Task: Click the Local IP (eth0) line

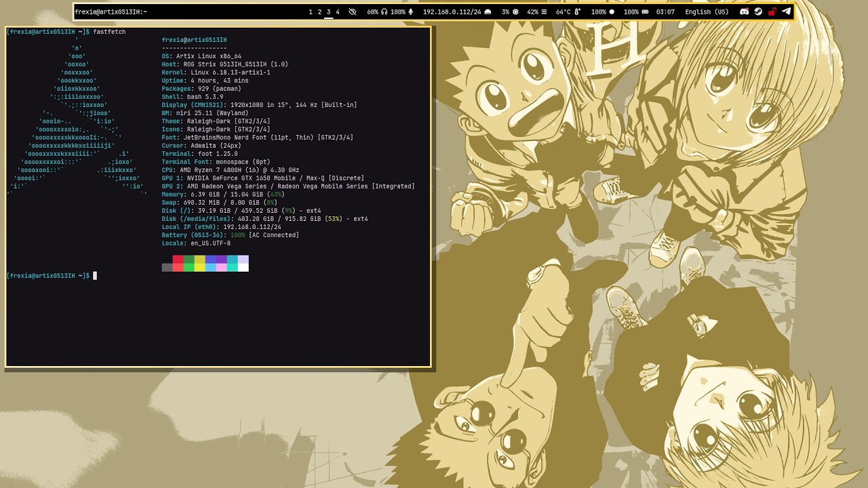Action: [x=222, y=227]
